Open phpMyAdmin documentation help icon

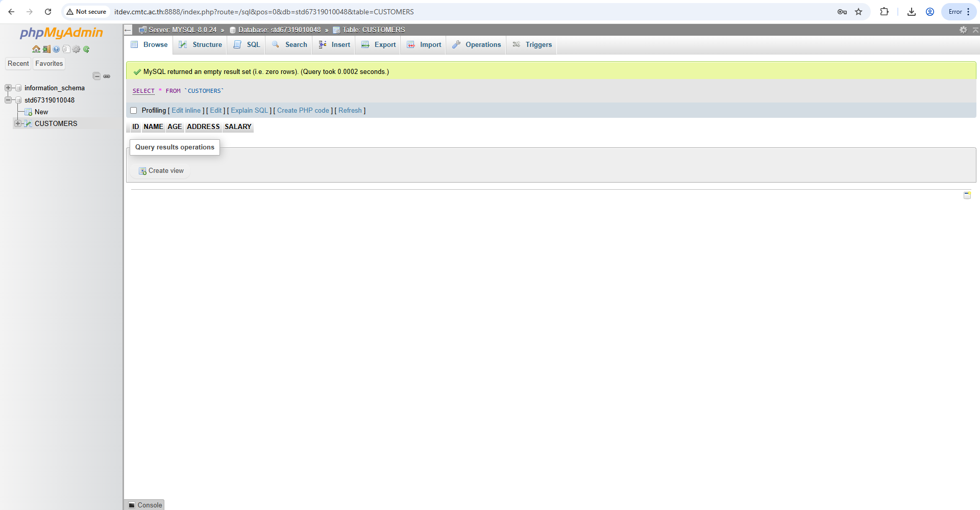click(x=56, y=49)
